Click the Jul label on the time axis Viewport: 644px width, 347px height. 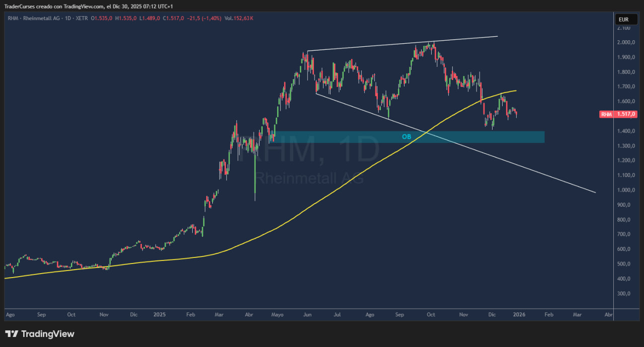(x=337, y=315)
